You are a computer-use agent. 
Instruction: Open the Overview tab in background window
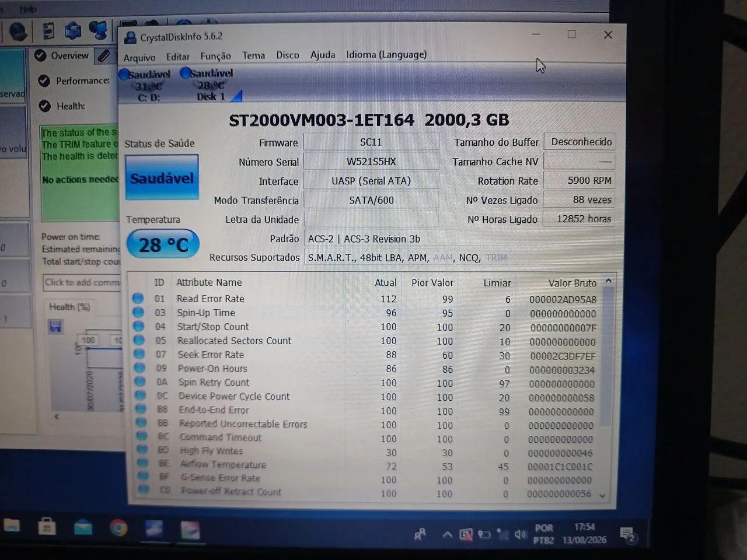[62, 56]
